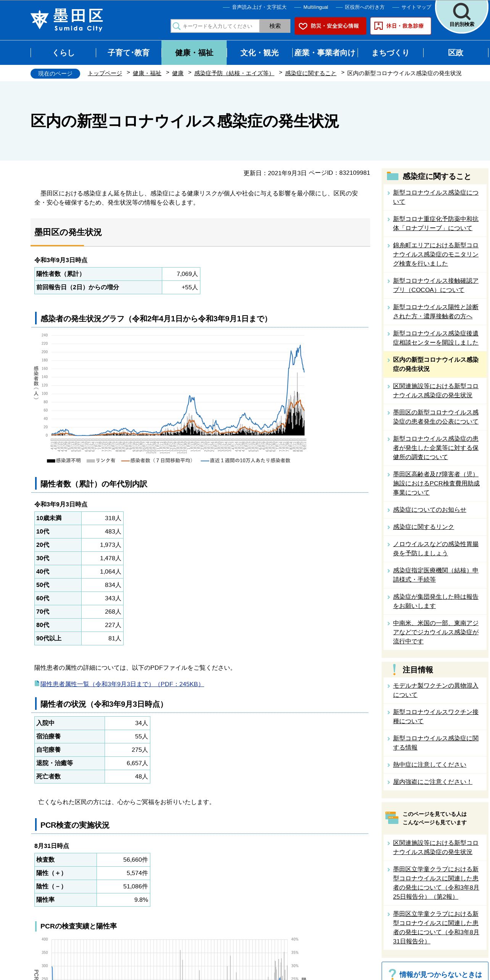Open 学童クラブ 令和3年8月31日報告分 link
The width and height of the screenshot is (490, 980).
(x=435, y=927)
